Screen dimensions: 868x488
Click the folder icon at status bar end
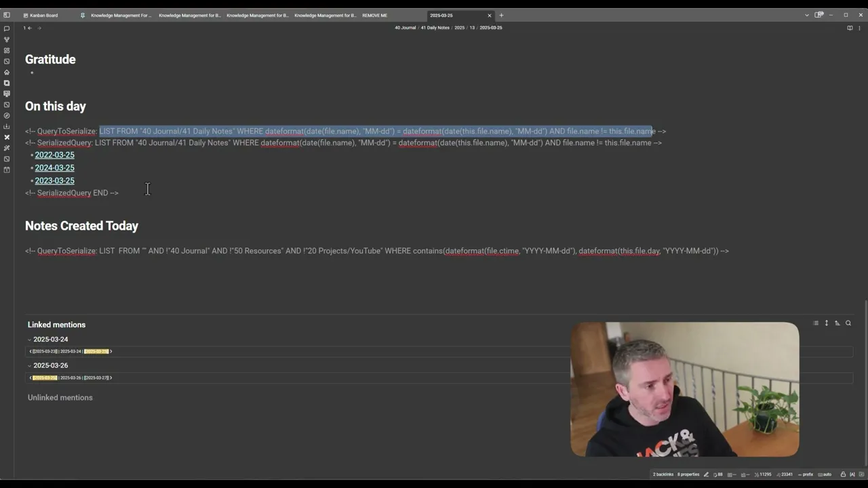(861, 474)
